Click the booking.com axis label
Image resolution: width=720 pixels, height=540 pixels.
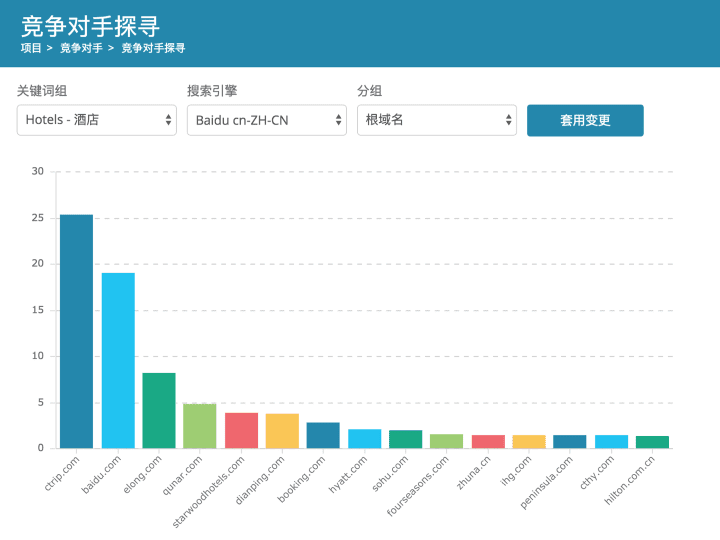click(301, 479)
